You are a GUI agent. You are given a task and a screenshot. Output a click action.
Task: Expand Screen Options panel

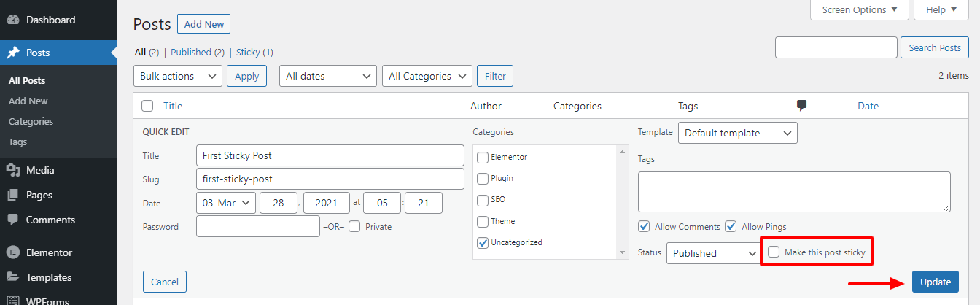tap(860, 9)
